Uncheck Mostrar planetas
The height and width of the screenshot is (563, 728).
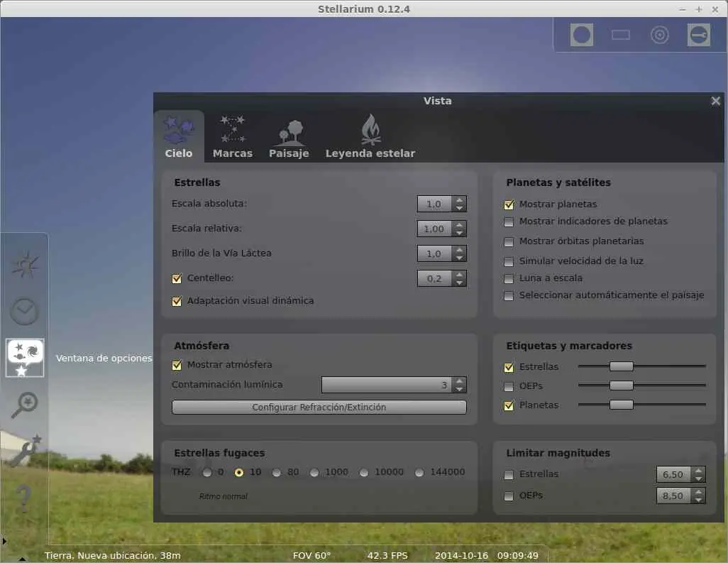[x=509, y=204]
